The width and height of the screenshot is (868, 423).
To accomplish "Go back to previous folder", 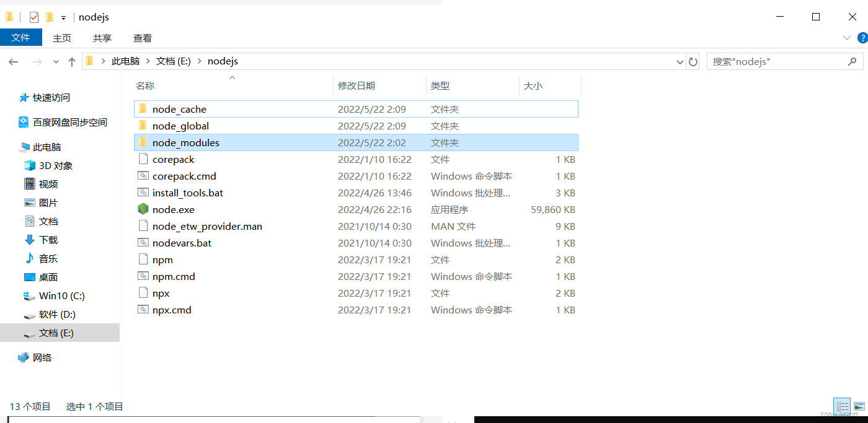I will [14, 61].
